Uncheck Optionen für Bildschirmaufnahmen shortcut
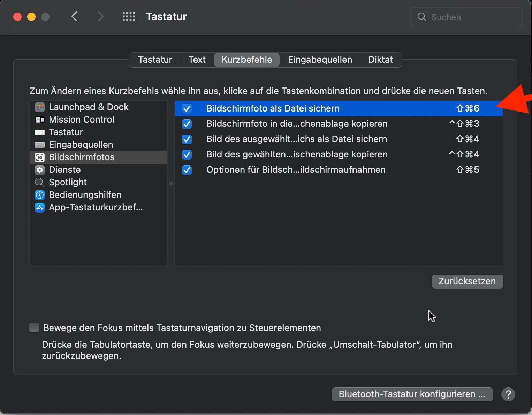 (x=187, y=170)
